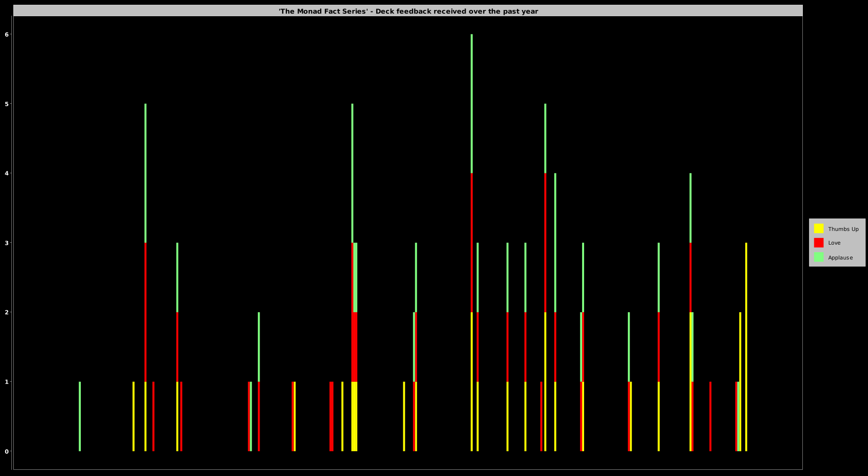Image resolution: width=868 pixels, height=476 pixels.
Task: Click the y-axis label 5
Action: (x=7, y=104)
